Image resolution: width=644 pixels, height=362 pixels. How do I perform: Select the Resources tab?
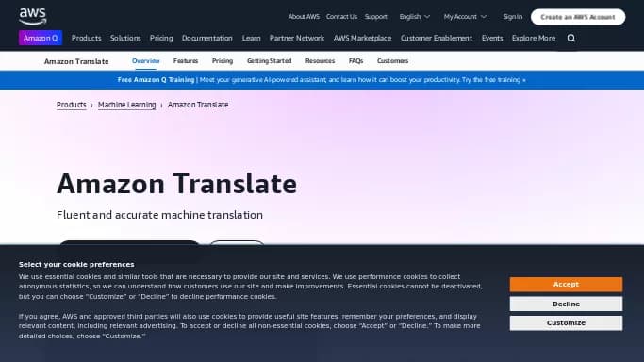pyautogui.click(x=320, y=60)
